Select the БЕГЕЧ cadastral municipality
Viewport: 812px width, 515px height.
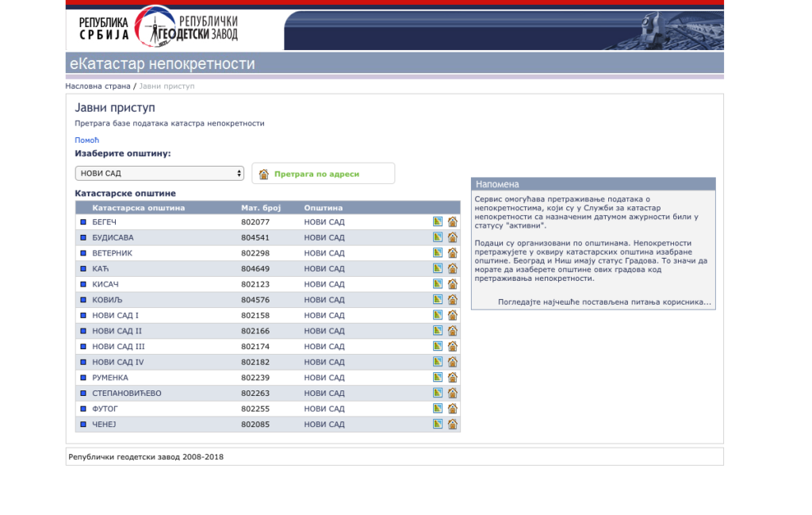coord(104,221)
